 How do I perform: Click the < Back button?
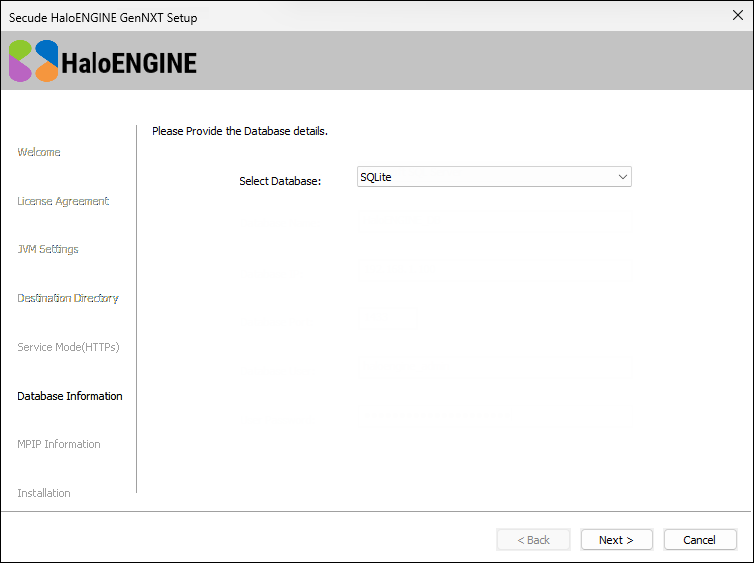pos(533,540)
